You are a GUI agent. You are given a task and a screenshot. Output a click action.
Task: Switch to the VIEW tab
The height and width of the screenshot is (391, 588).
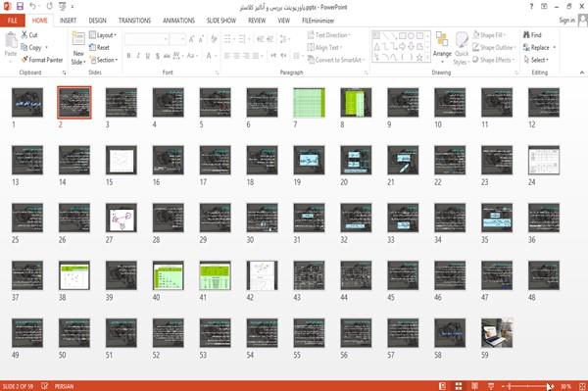283,21
